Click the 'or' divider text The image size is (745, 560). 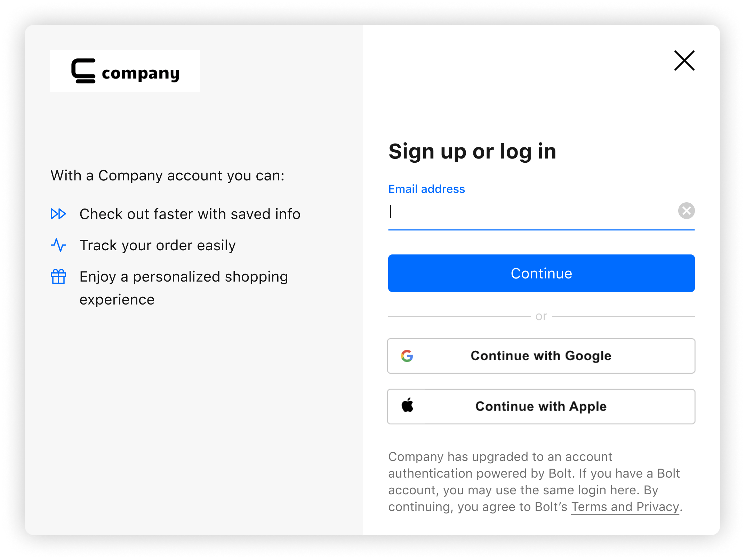point(541,316)
